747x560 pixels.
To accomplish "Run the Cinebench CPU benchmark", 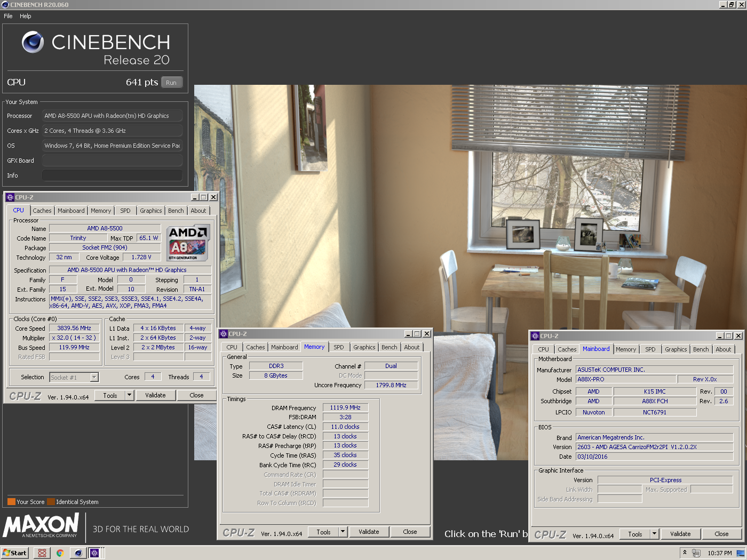I will [171, 83].
